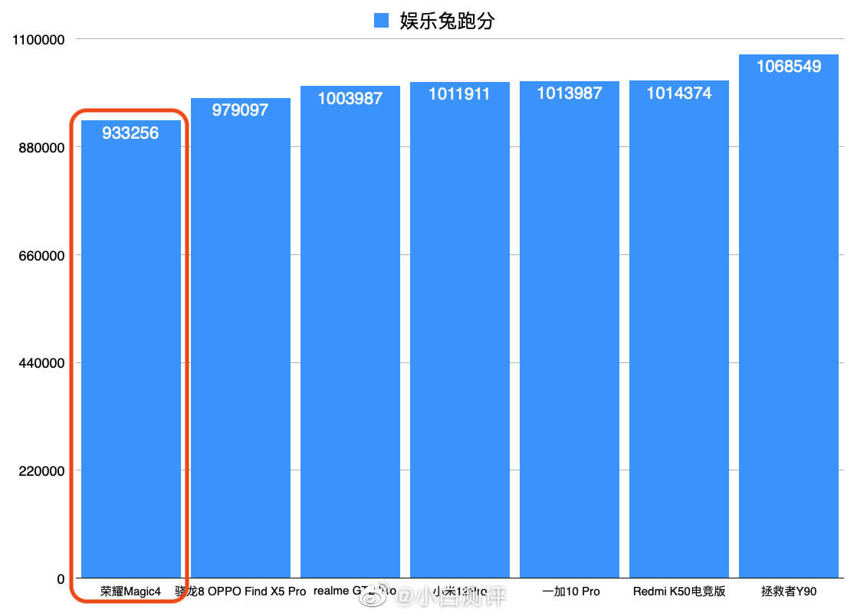Screen dimensions: 867x616
Task: Click the 1100000 y-axis tick label
Action: (x=38, y=40)
